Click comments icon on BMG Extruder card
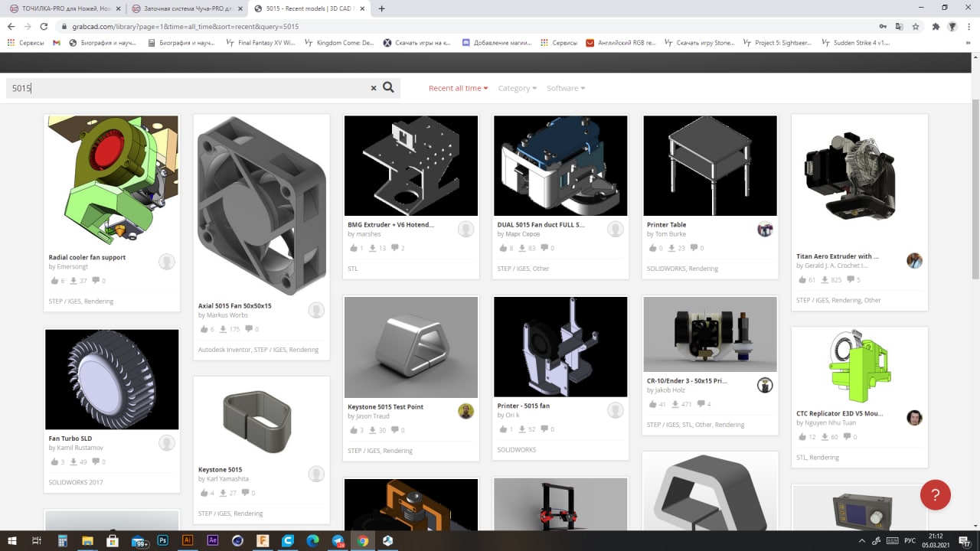 tap(395, 248)
